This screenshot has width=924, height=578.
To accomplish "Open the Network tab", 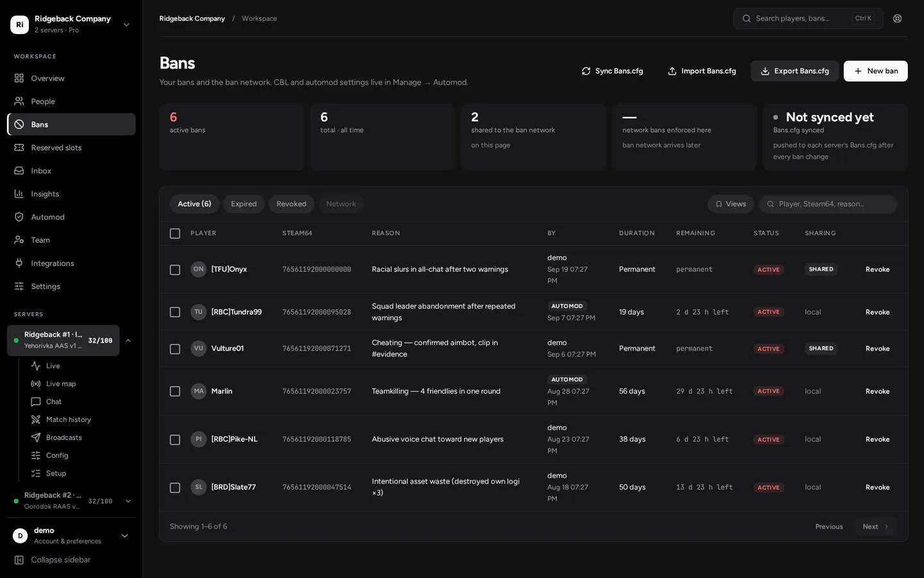I will [341, 204].
